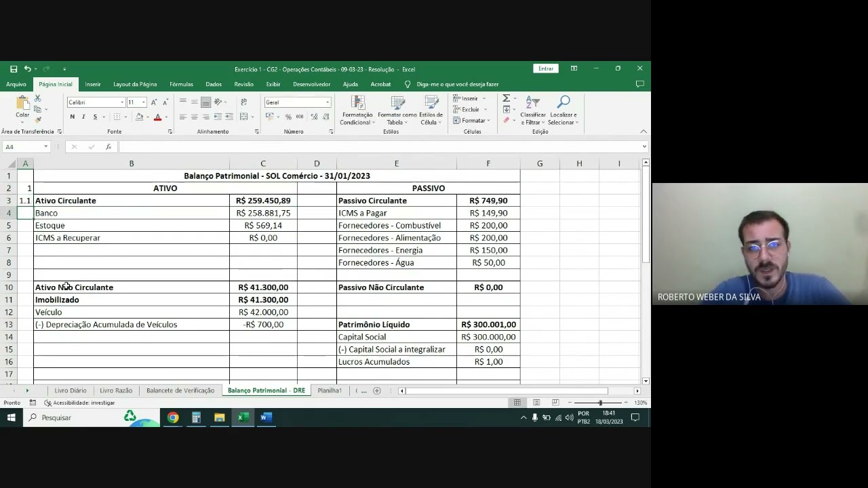Open number format Geral dropdown
The image size is (868, 488).
click(328, 102)
